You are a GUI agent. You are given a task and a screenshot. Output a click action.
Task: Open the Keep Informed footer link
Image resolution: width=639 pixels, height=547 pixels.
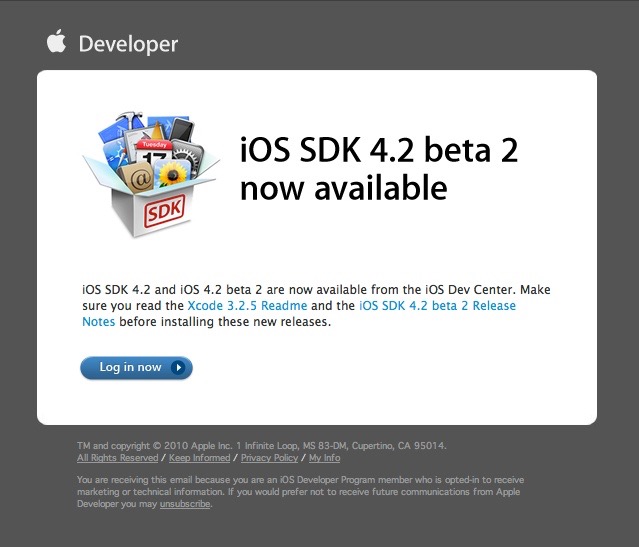point(200,458)
